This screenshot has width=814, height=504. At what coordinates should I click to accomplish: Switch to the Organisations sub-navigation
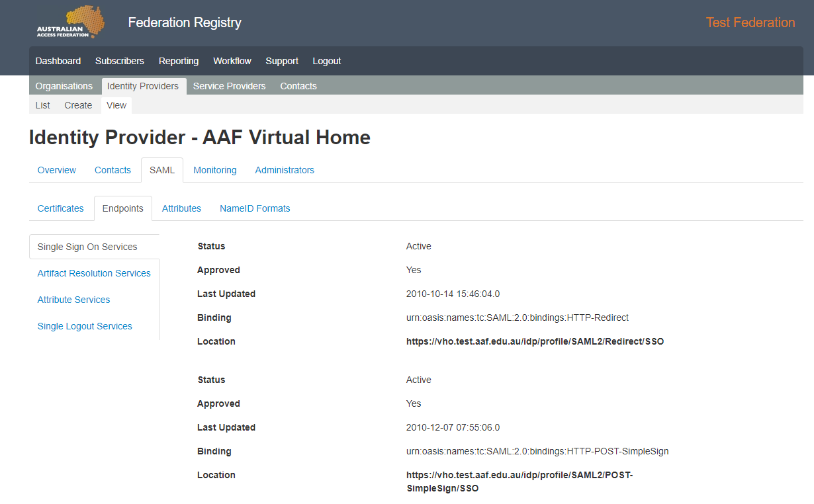click(64, 86)
